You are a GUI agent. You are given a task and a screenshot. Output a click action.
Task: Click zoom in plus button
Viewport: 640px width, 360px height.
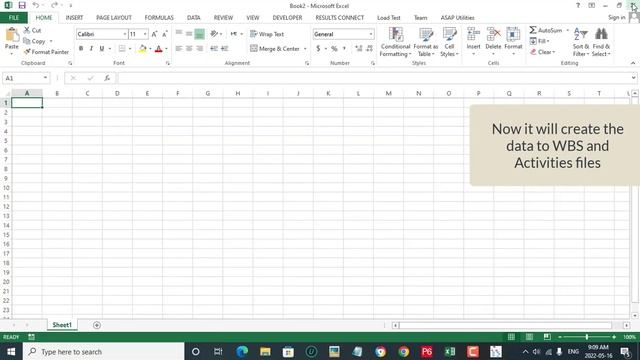[x=614, y=337]
